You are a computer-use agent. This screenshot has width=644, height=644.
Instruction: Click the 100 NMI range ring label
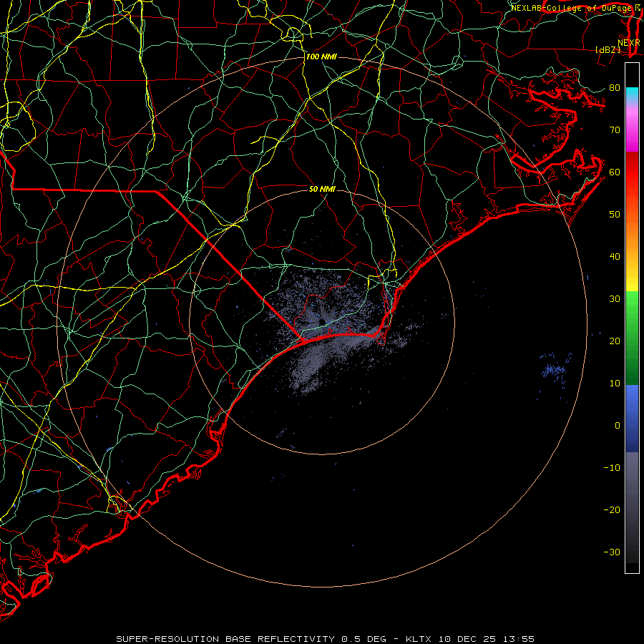pyautogui.click(x=321, y=57)
